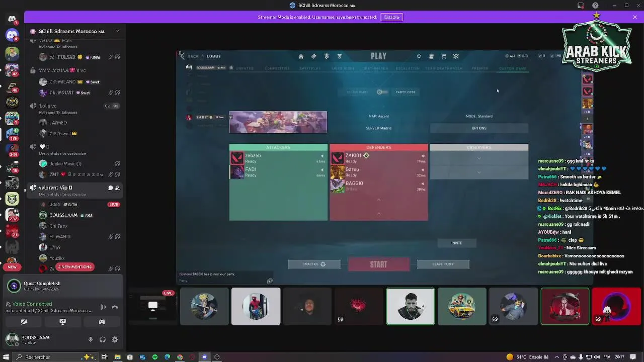Select Team Deathmatch tab in Valorant

click(444, 68)
